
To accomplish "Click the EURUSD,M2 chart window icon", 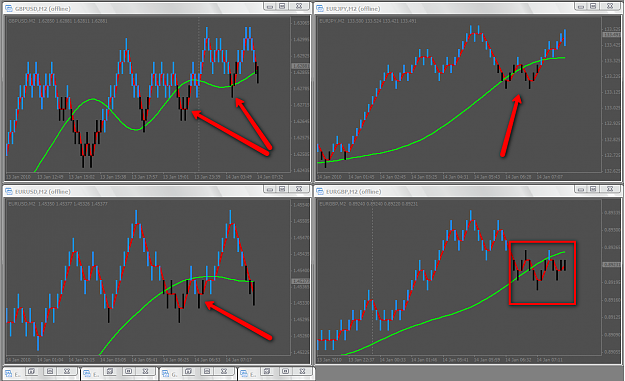I will point(9,192).
